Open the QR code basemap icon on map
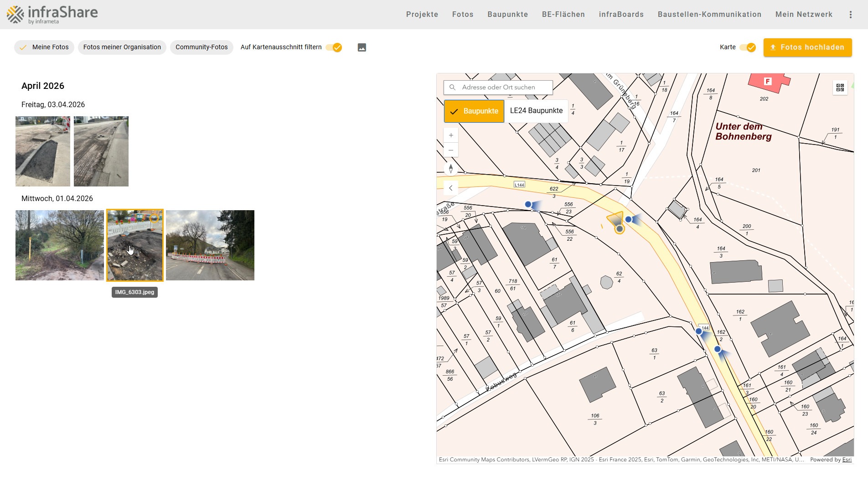 pyautogui.click(x=840, y=88)
